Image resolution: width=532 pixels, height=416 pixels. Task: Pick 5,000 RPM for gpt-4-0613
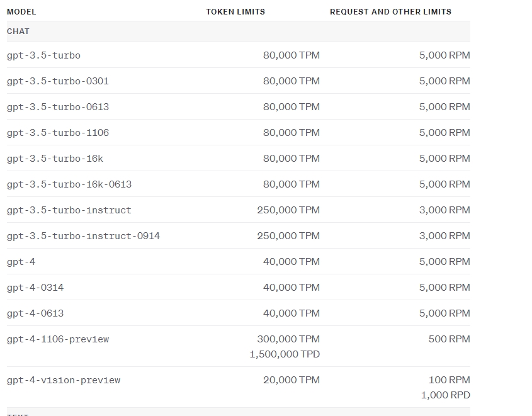444,313
